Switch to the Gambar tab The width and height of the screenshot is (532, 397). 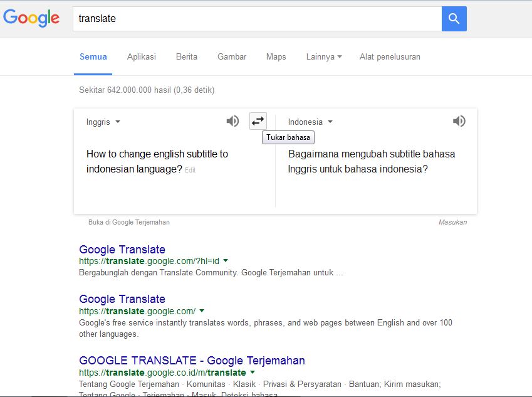tap(232, 56)
